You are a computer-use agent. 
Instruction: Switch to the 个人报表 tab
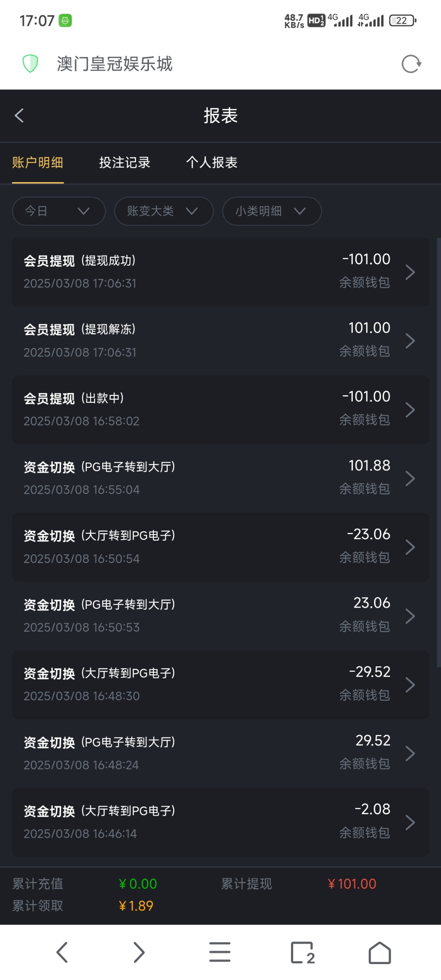pos(212,163)
